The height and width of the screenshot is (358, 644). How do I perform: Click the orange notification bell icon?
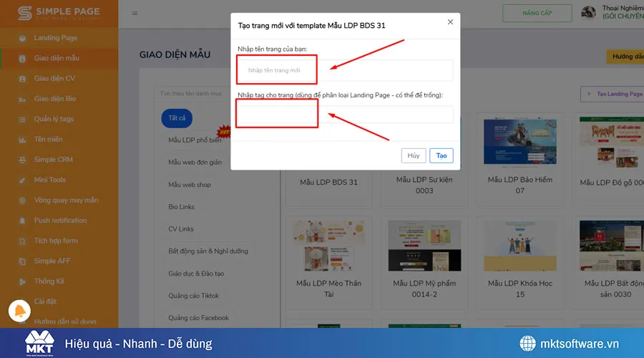[x=19, y=311]
